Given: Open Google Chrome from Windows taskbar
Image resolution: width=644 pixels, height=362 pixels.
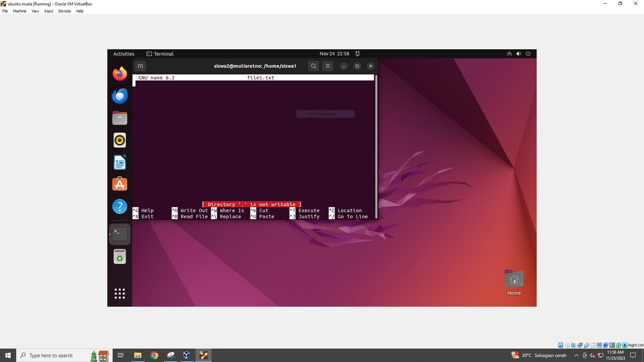Looking at the screenshot, I should [154, 355].
